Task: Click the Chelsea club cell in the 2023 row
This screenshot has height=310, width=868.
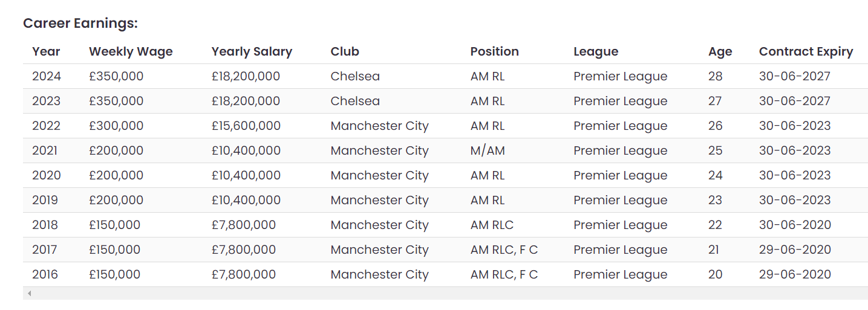Action: point(355,102)
